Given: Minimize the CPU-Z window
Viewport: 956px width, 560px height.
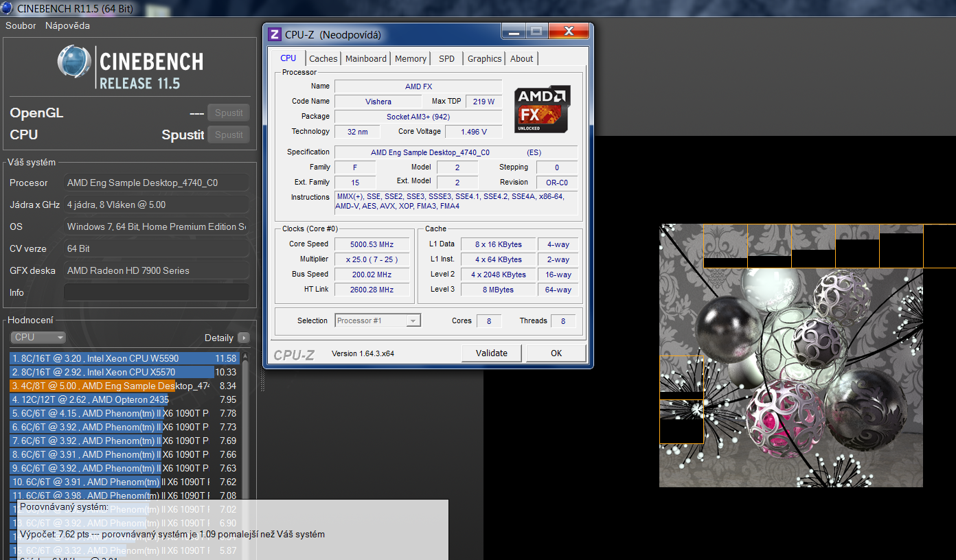Looking at the screenshot, I should (514, 32).
